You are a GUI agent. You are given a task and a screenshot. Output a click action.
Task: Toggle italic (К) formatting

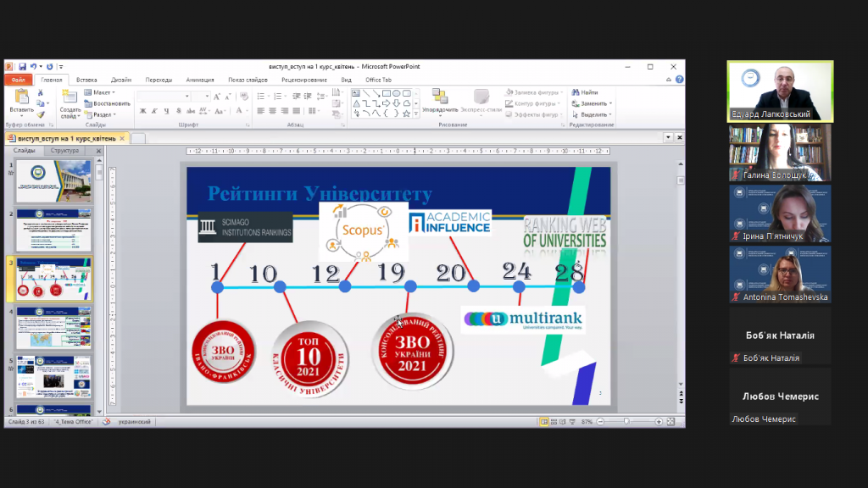[x=155, y=111]
